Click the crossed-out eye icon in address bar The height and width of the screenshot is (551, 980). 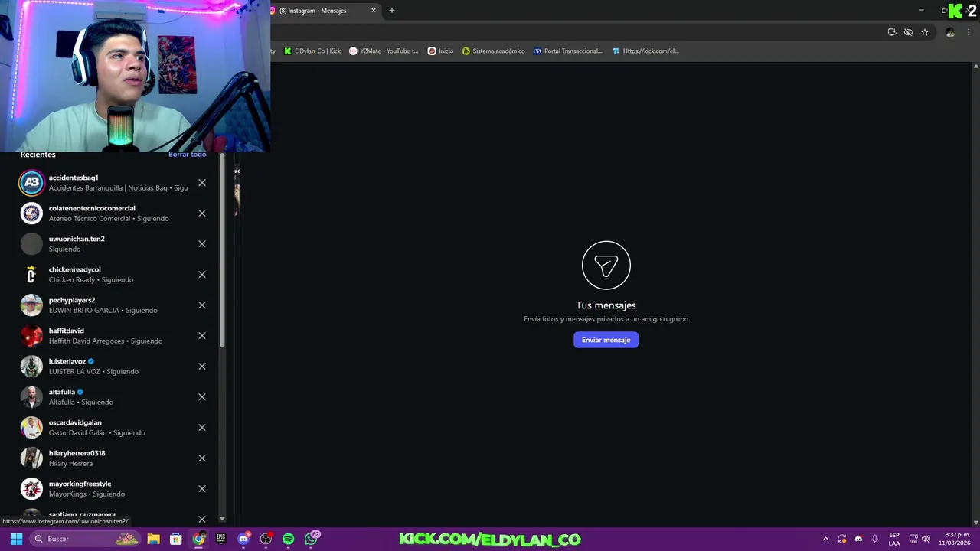[x=908, y=32]
